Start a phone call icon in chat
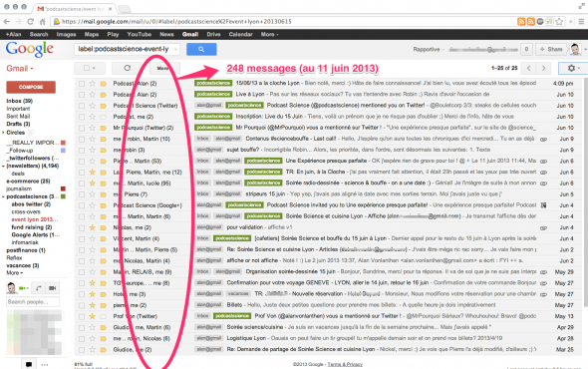 [39, 288]
